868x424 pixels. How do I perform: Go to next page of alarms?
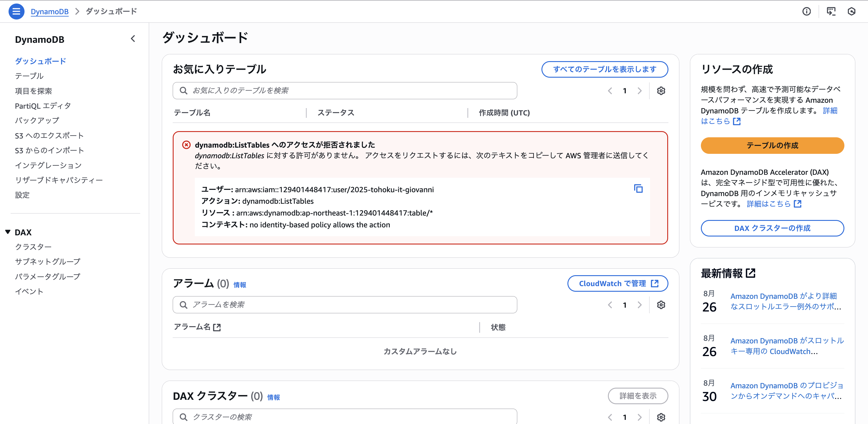tap(639, 305)
